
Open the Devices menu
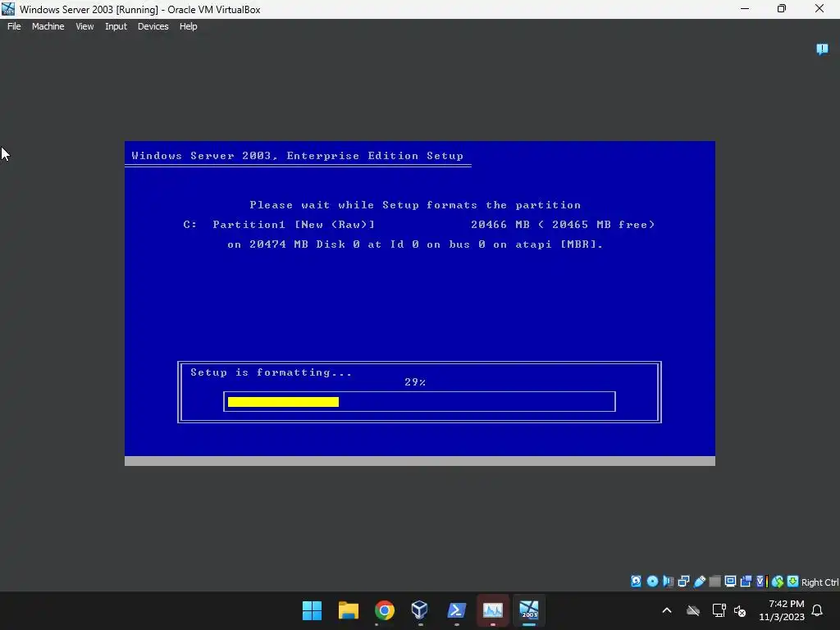coord(153,26)
